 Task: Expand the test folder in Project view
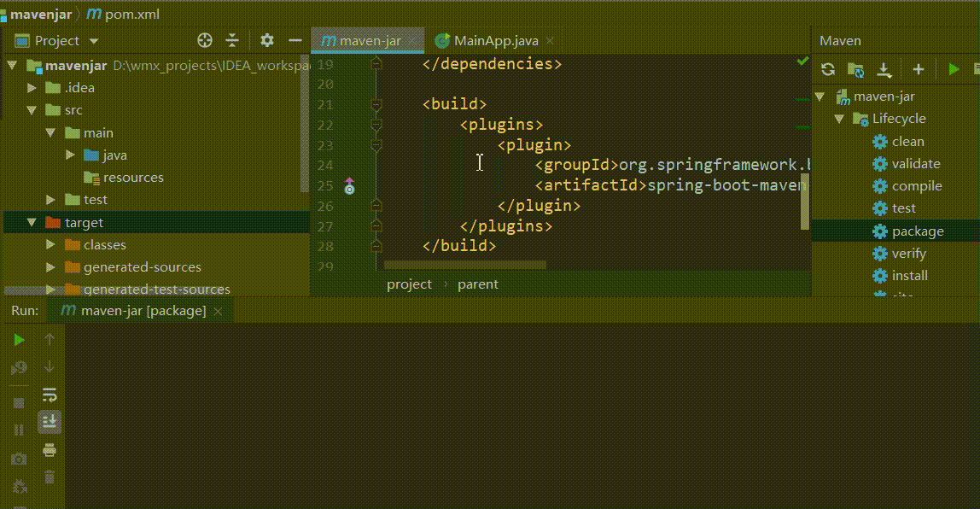(50, 199)
